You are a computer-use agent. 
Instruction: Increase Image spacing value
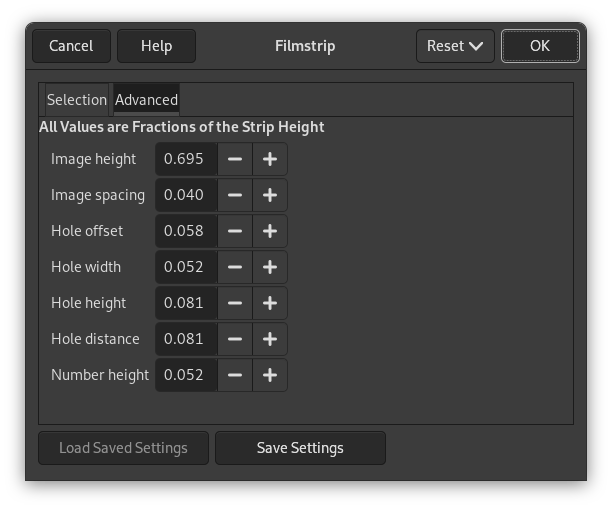click(270, 195)
